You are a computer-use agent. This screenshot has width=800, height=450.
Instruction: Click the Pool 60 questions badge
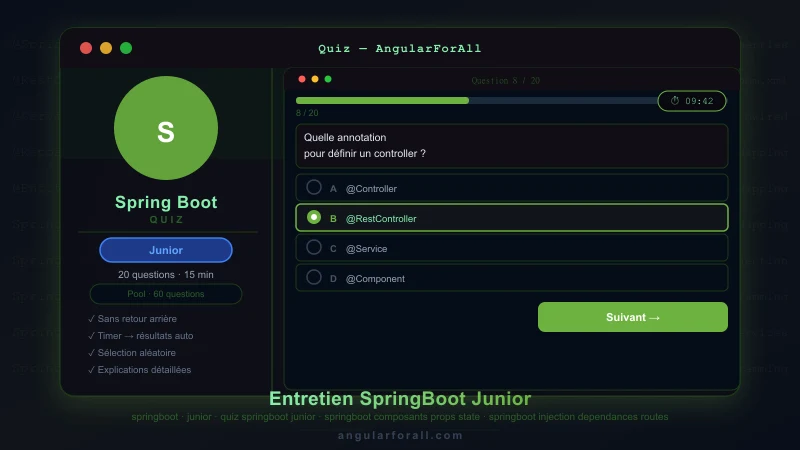(166, 294)
